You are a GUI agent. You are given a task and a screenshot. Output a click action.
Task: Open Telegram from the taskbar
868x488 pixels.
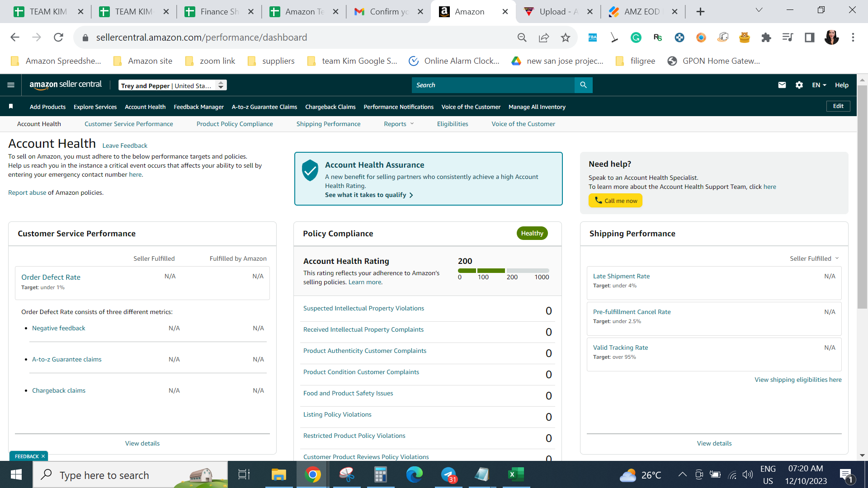448,475
